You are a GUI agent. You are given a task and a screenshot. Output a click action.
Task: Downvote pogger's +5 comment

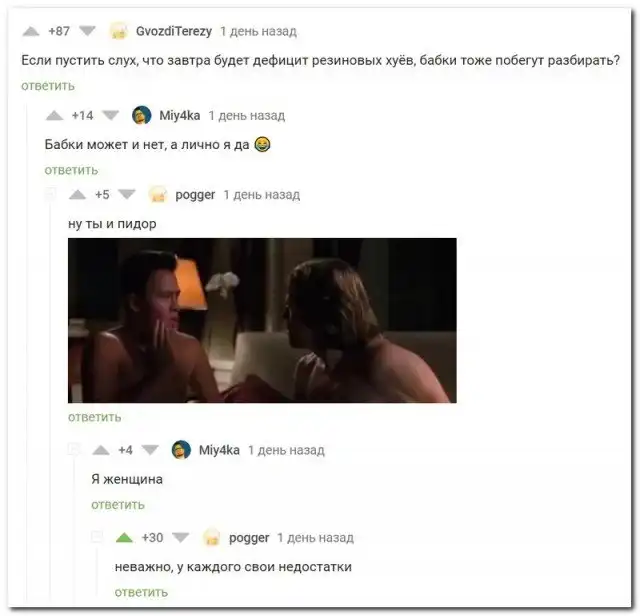(127, 195)
